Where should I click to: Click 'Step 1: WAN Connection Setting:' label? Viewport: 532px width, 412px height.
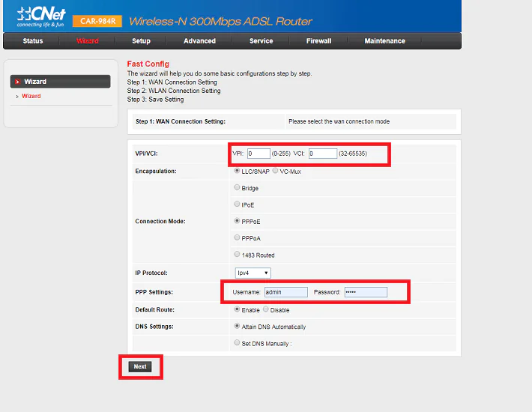181,121
